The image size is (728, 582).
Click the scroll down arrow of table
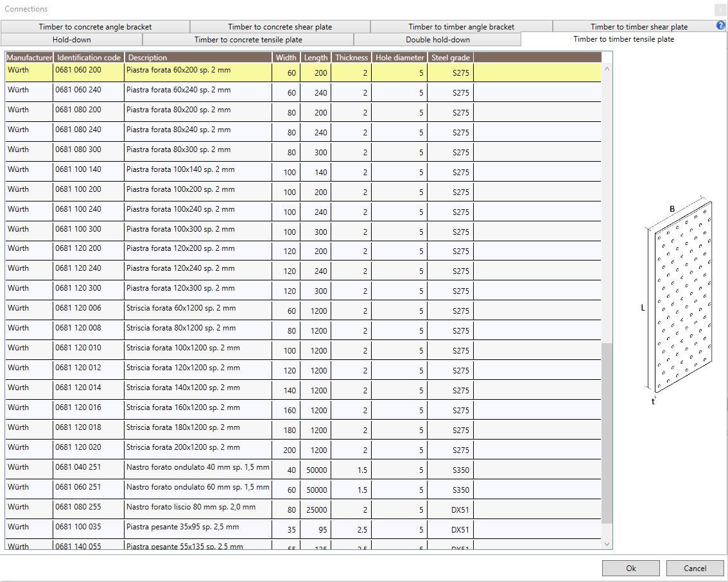tap(607, 544)
